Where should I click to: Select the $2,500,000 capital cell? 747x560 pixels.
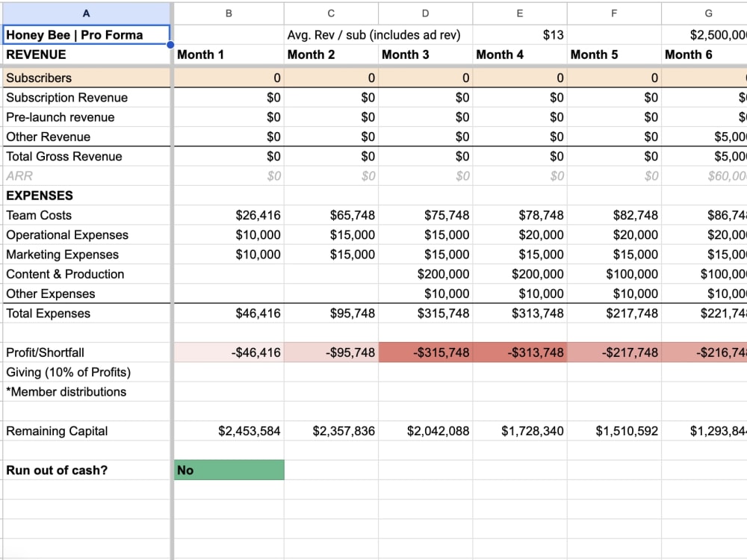click(x=707, y=34)
